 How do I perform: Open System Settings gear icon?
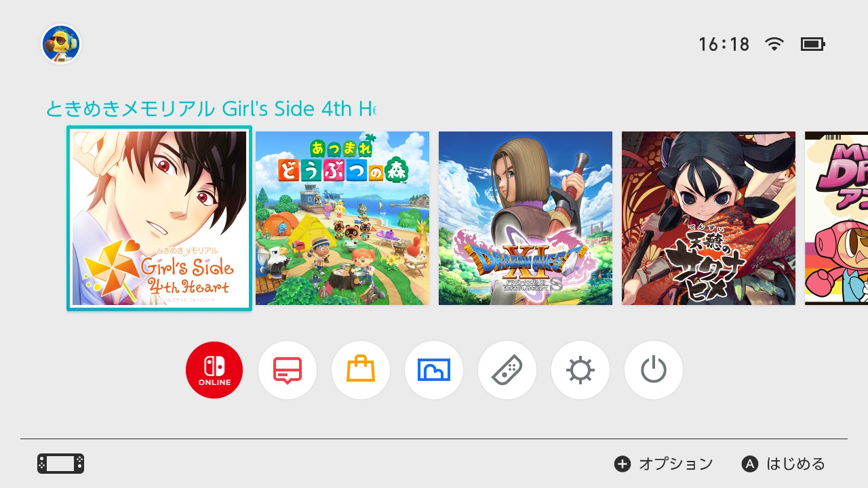pos(580,370)
